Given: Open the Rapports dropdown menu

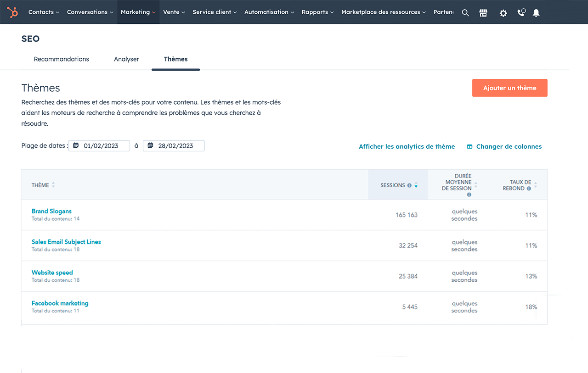Looking at the screenshot, I should tap(317, 12).
